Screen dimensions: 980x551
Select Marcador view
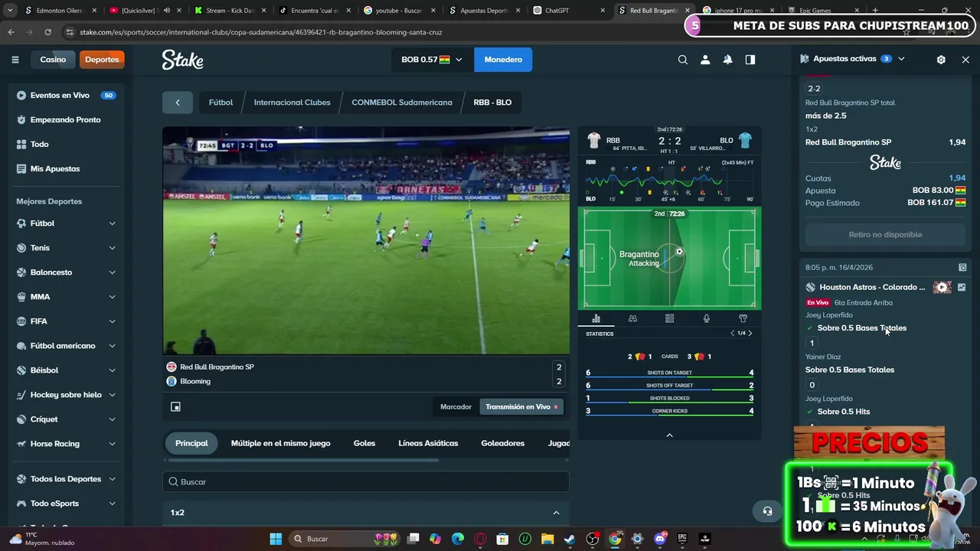tap(456, 407)
